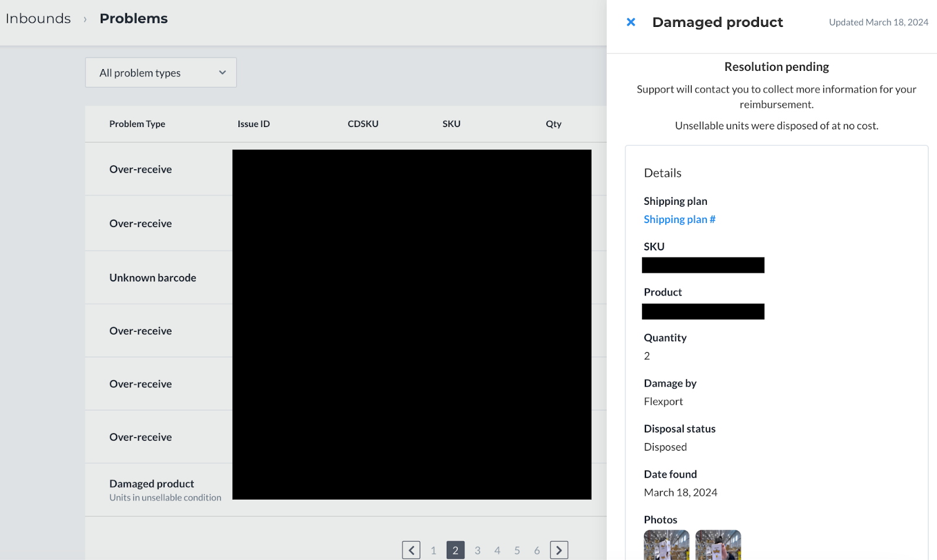Screen dimensions: 937x560
Task: Click the Flexport damage by value
Action: 664,401
